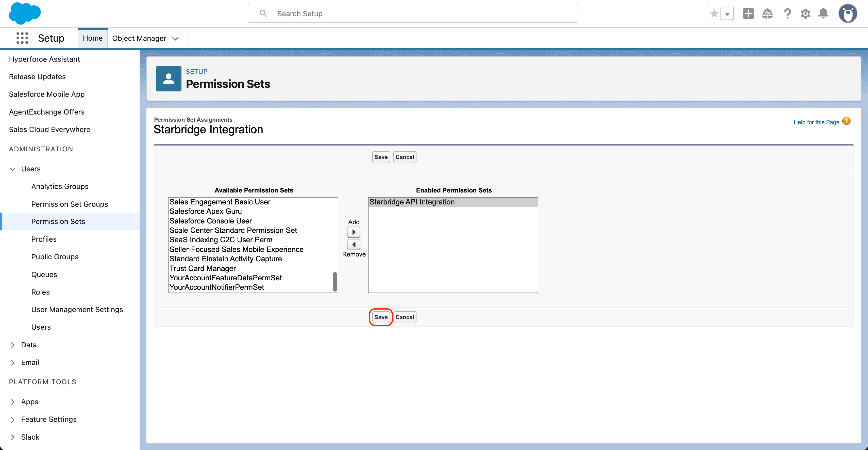This screenshot has width=868, height=450.
Task: Expand the Slack section
Action: pyautogui.click(x=13, y=437)
